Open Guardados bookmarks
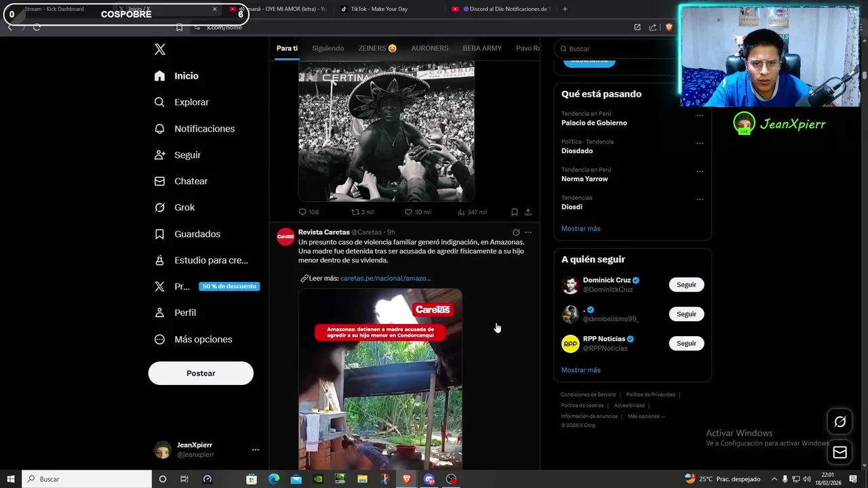868x488 pixels. pyautogui.click(x=187, y=234)
